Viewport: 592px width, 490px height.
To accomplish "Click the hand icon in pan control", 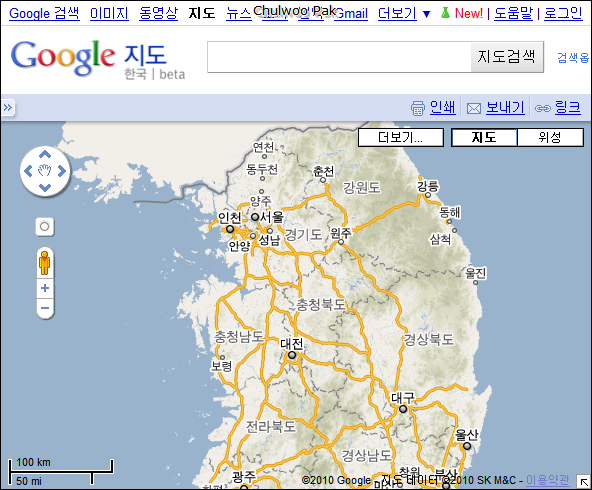I will [x=45, y=171].
